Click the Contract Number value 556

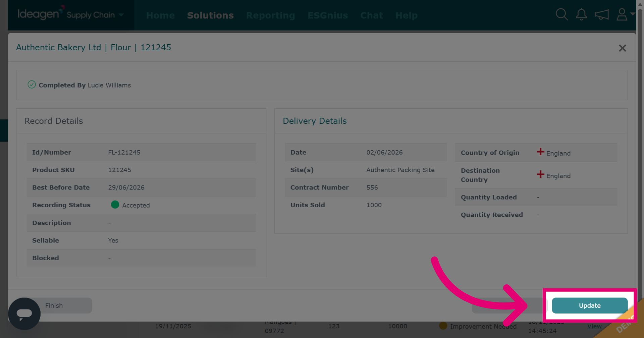tap(372, 187)
